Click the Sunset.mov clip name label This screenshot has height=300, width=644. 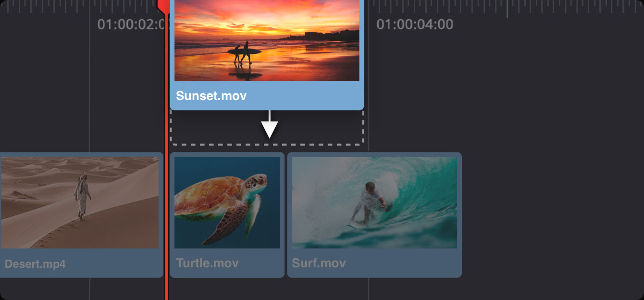[x=211, y=96]
